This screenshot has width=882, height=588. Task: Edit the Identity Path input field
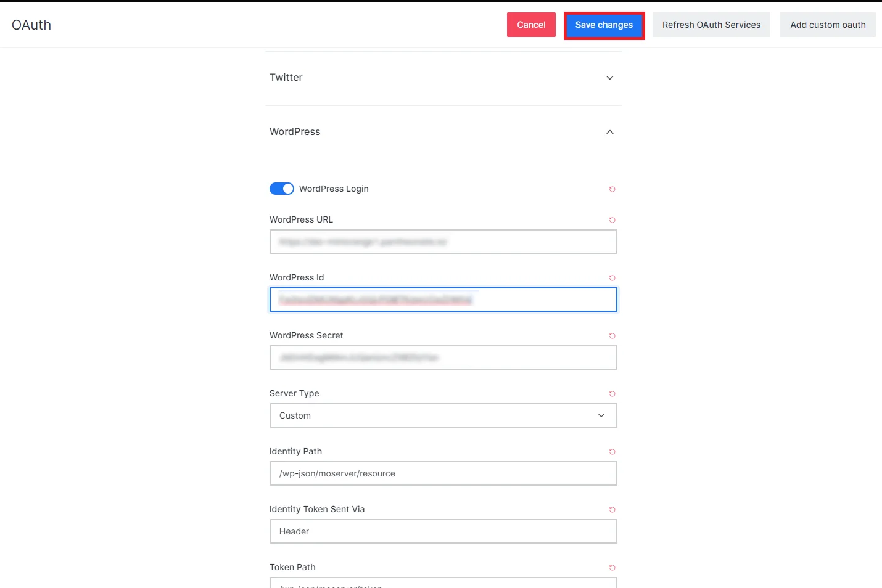coord(443,473)
